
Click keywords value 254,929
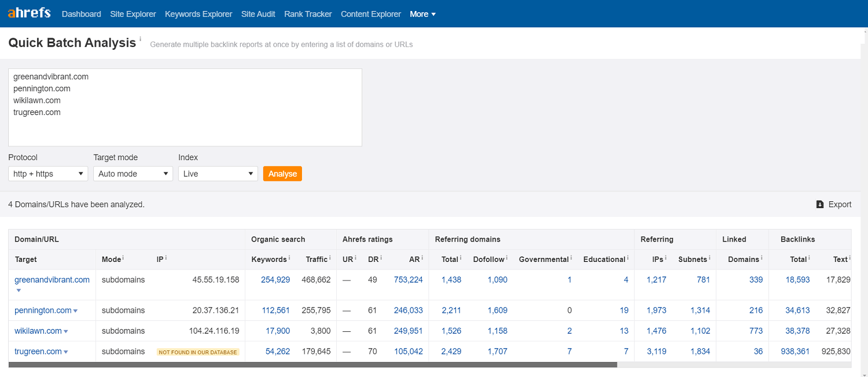point(275,280)
